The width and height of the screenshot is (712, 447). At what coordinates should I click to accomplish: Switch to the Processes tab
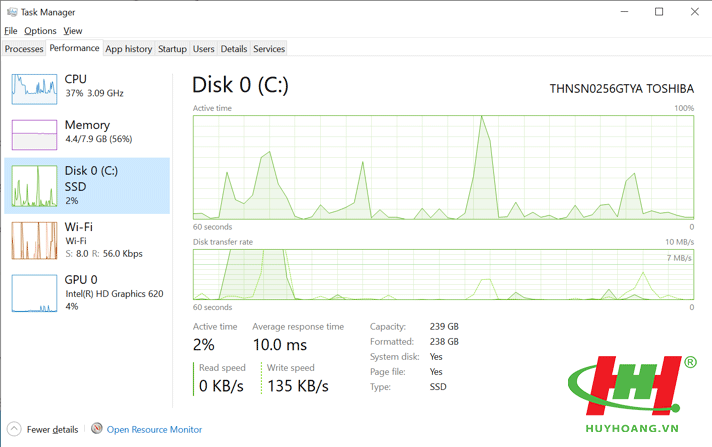pyautogui.click(x=24, y=48)
